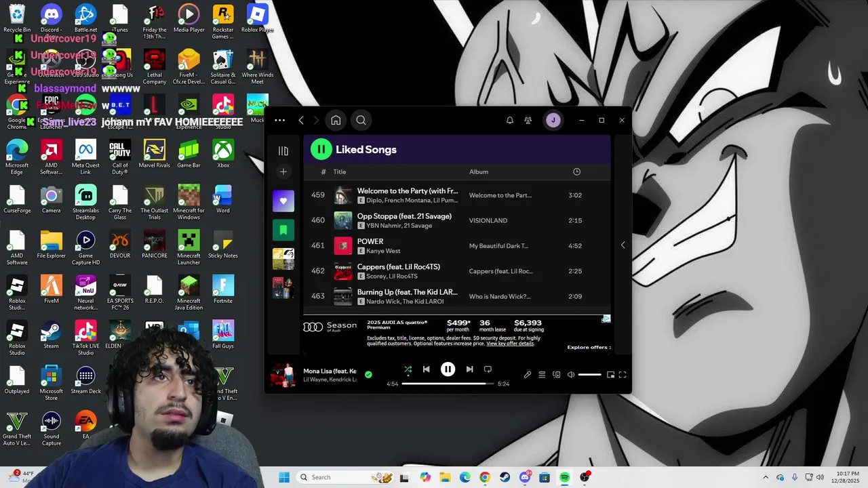Open Recycle Bin on desktop
The height and width of the screenshot is (488, 868).
click(x=17, y=18)
